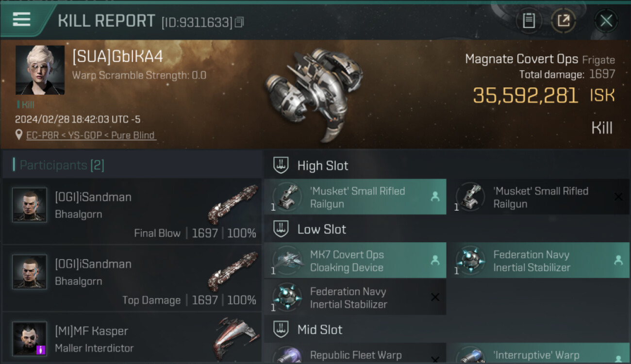The image size is (631, 364).
Task: Collapse the High Slot section
Action: click(282, 165)
